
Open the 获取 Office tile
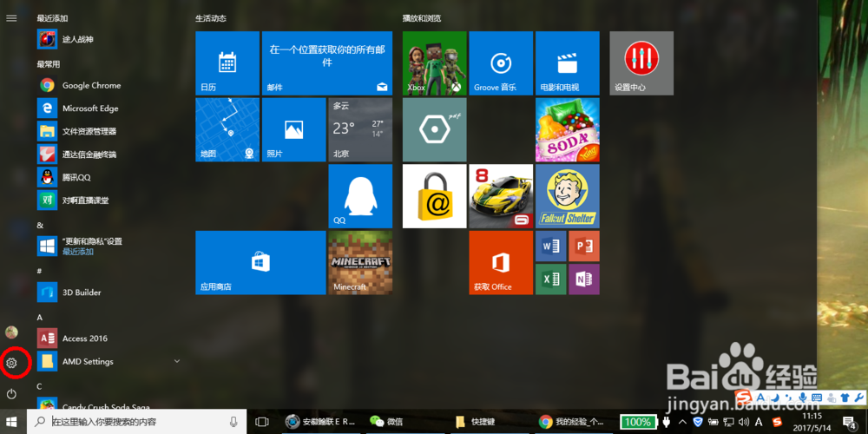pyautogui.click(x=501, y=262)
